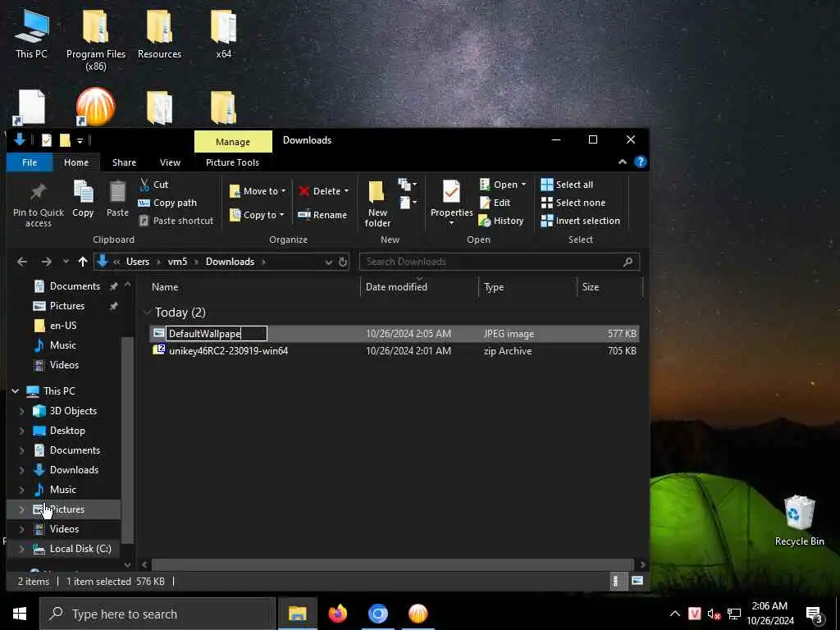The width and height of the screenshot is (840, 630).
Task: Open the Windows Start menu
Action: click(x=20, y=614)
